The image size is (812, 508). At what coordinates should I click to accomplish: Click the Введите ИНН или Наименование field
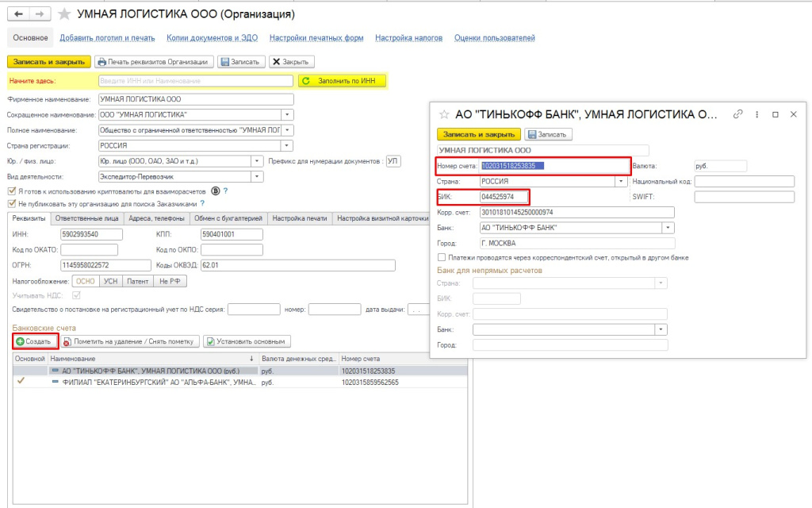click(x=196, y=81)
